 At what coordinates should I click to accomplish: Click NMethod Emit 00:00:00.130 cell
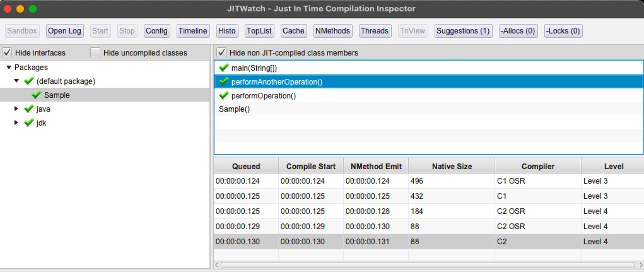[376, 227]
